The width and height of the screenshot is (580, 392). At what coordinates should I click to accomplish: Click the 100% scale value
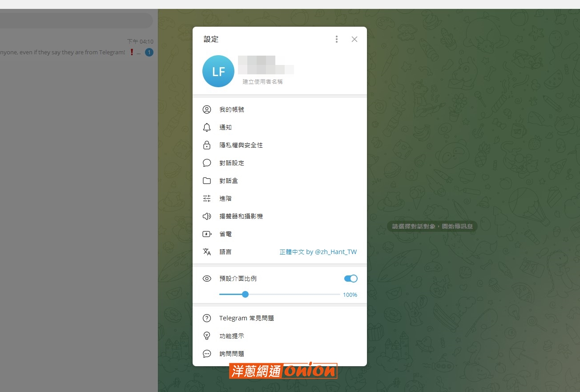coord(350,295)
